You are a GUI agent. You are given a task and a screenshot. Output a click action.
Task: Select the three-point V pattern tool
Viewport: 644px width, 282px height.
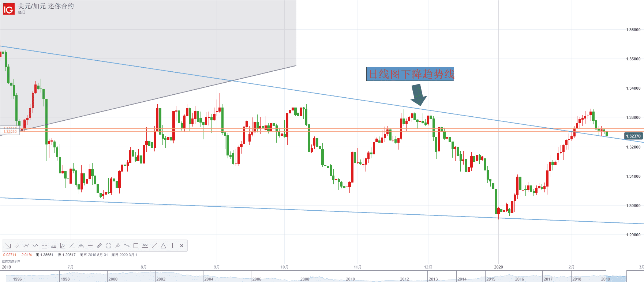click(x=35, y=246)
